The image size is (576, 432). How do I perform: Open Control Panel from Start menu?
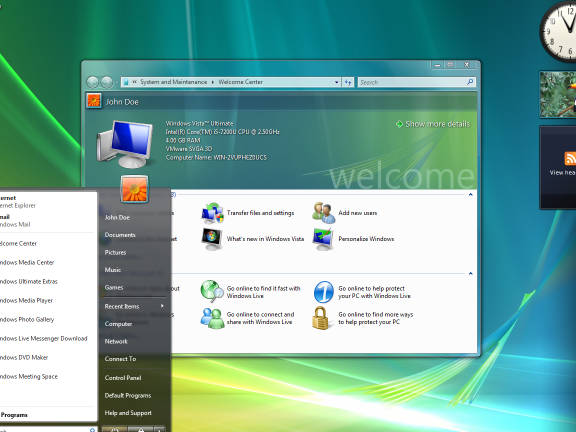pos(123,378)
